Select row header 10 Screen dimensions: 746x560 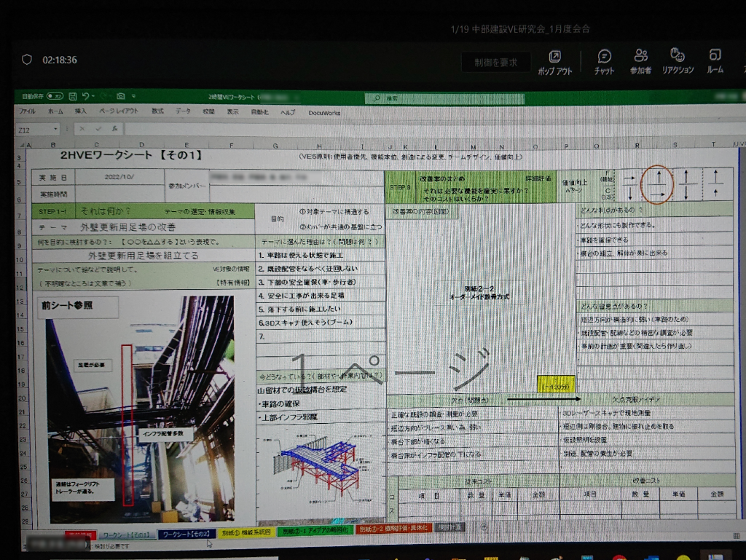click(x=20, y=260)
